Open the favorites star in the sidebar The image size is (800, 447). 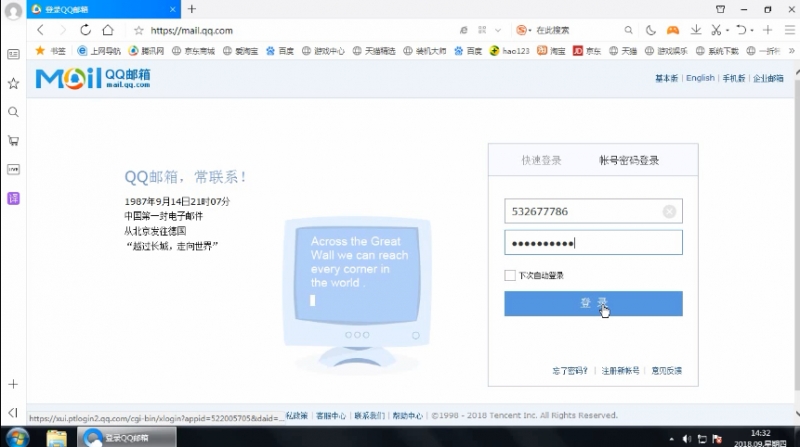tap(13, 83)
